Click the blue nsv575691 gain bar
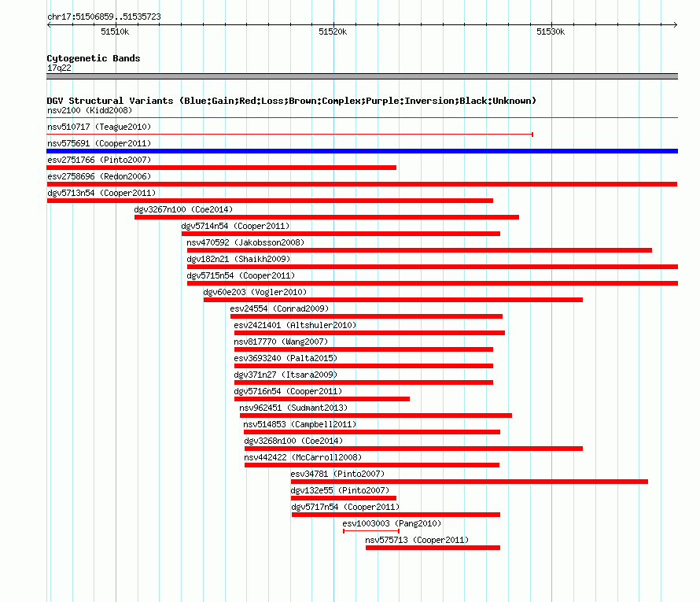This screenshot has height=602, width=700. pyautogui.click(x=362, y=151)
